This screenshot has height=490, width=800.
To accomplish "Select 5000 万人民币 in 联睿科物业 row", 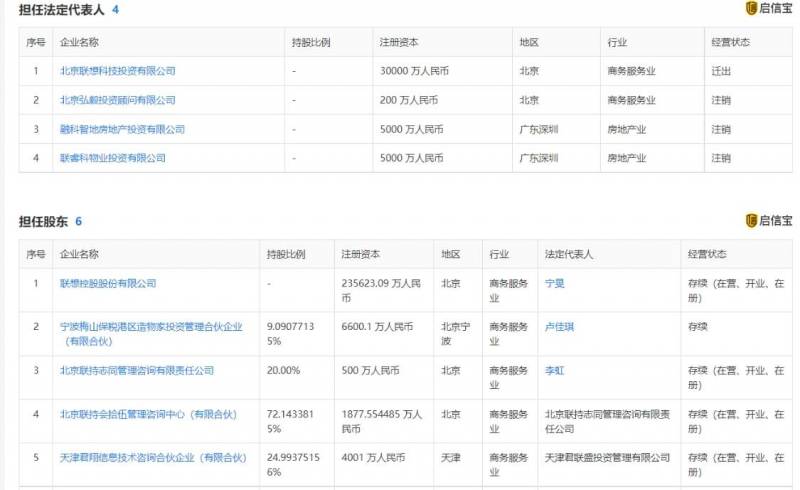I will pos(412,158).
